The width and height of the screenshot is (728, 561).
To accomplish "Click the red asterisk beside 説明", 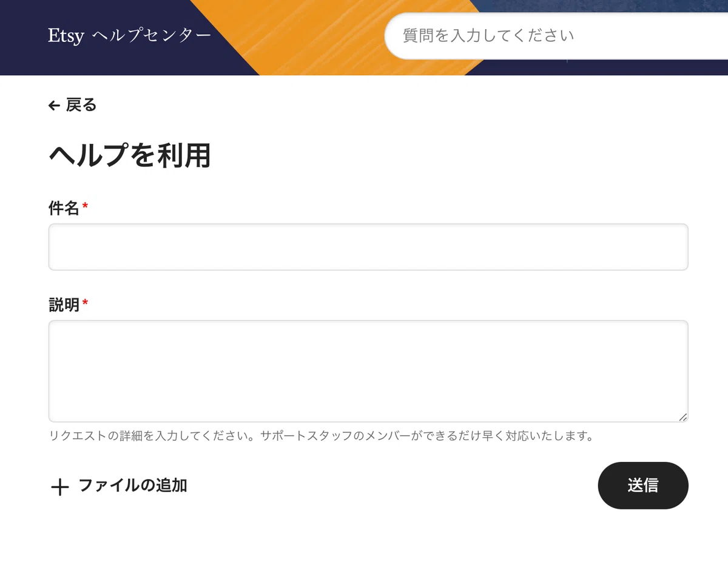I will coord(85,302).
